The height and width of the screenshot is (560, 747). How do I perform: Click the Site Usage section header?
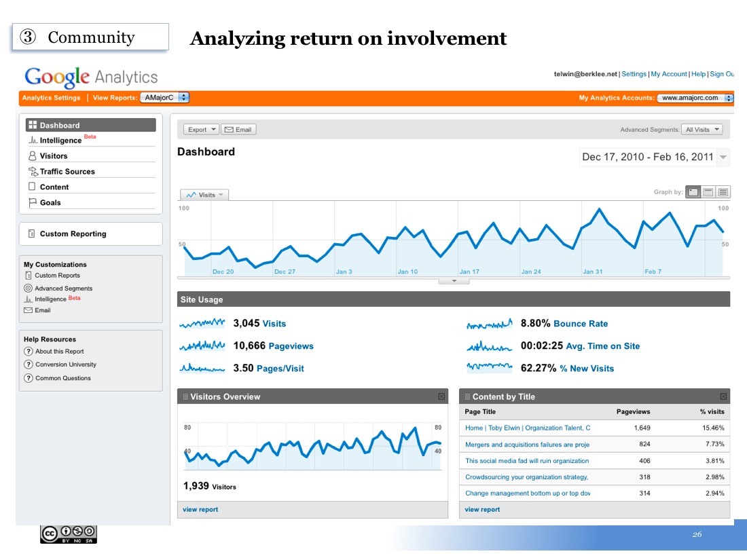point(454,299)
